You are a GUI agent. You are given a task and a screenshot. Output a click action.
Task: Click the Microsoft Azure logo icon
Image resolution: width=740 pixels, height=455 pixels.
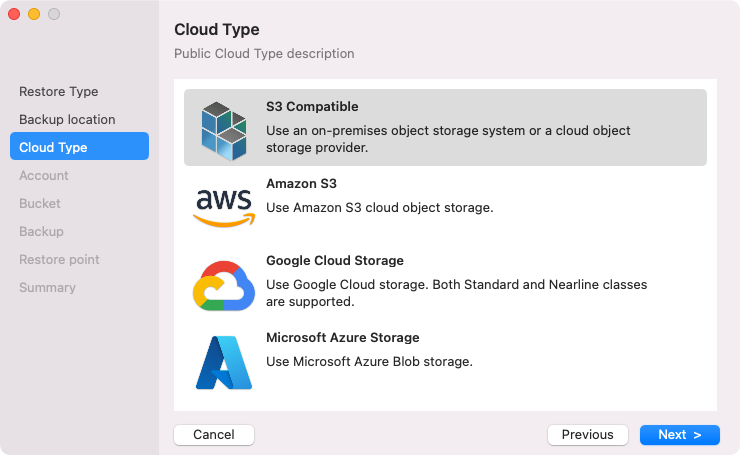[224, 362]
